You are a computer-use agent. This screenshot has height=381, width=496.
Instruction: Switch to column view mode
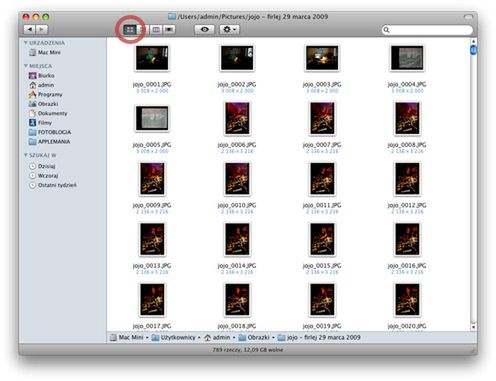point(156,30)
